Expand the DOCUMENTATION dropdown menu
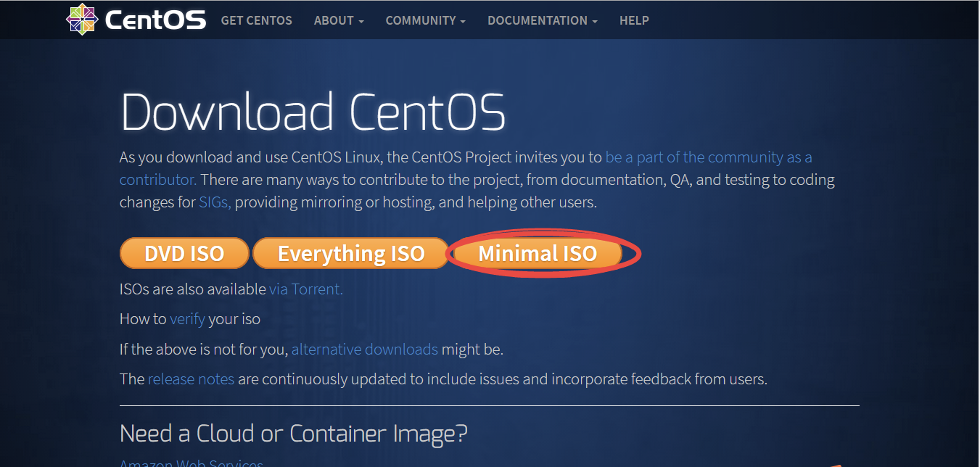980x467 pixels. tap(543, 20)
